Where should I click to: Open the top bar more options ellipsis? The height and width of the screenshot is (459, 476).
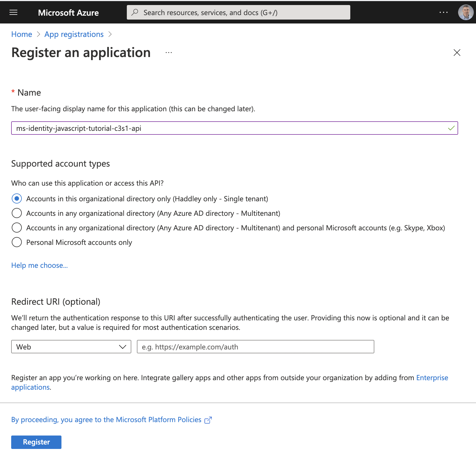point(443,13)
